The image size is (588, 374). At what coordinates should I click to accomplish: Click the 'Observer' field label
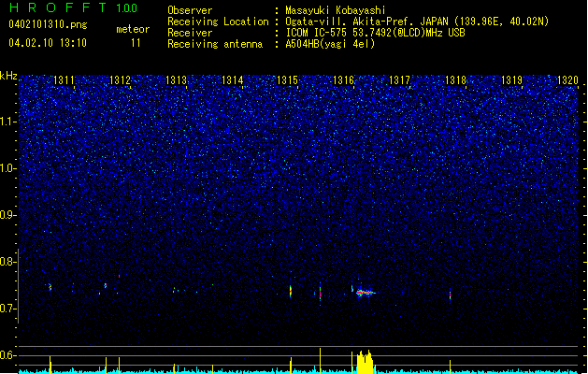pyautogui.click(x=190, y=10)
